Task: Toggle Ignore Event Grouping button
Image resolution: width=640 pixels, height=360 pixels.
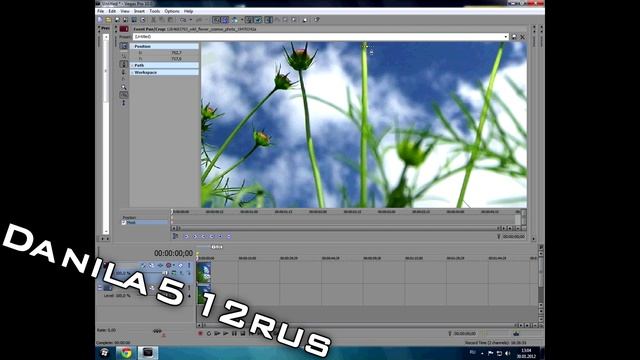Action: (258, 20)
